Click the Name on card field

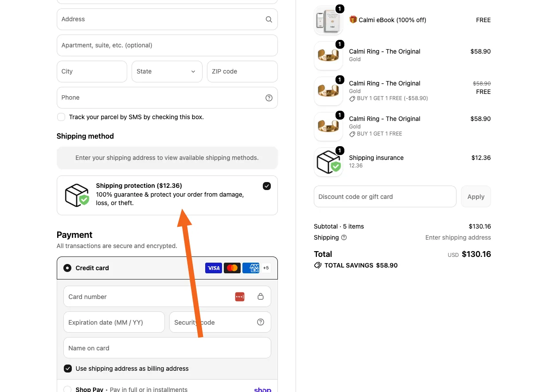coord(167,348)
